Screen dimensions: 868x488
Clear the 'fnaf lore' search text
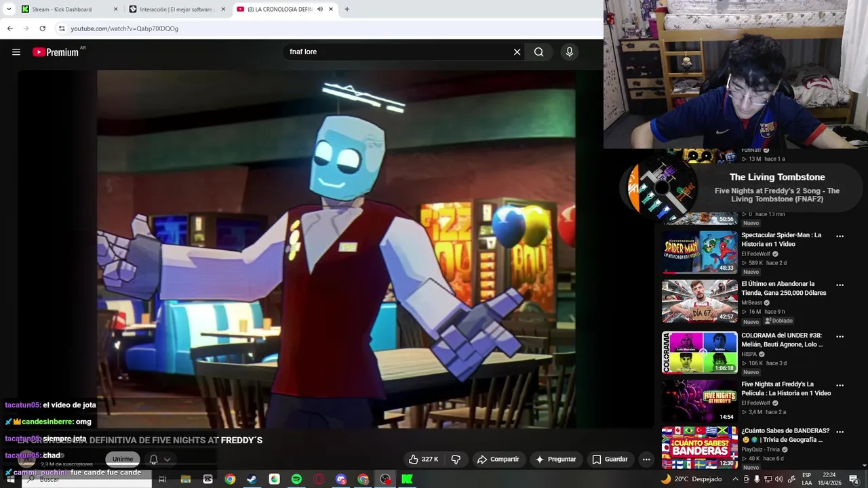click(x=517, y=52)
